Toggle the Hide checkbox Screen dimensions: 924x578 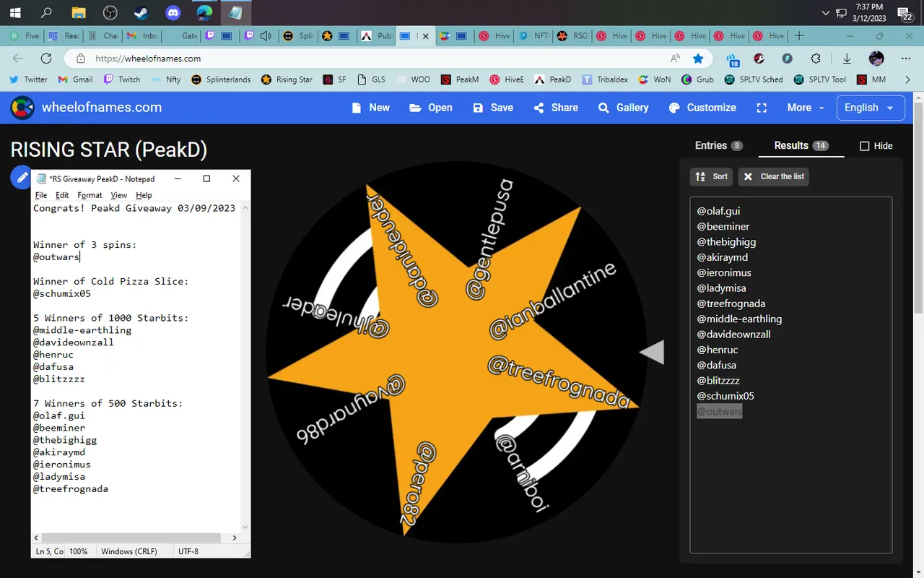[864, 146]
